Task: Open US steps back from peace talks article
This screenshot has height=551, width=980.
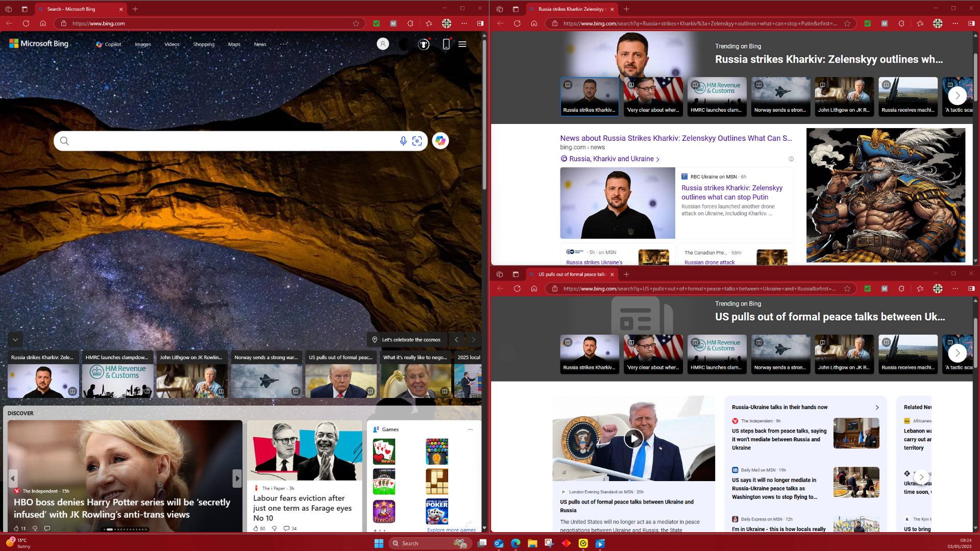Action: click(779, 439)
